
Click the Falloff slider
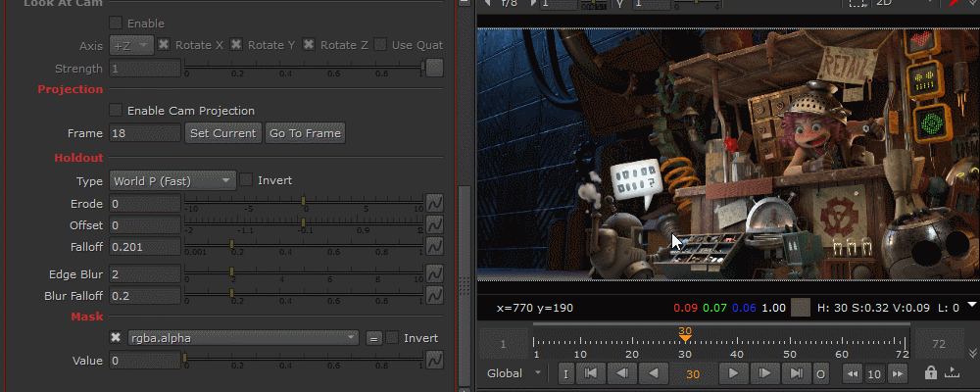click(x=304, y=244)
